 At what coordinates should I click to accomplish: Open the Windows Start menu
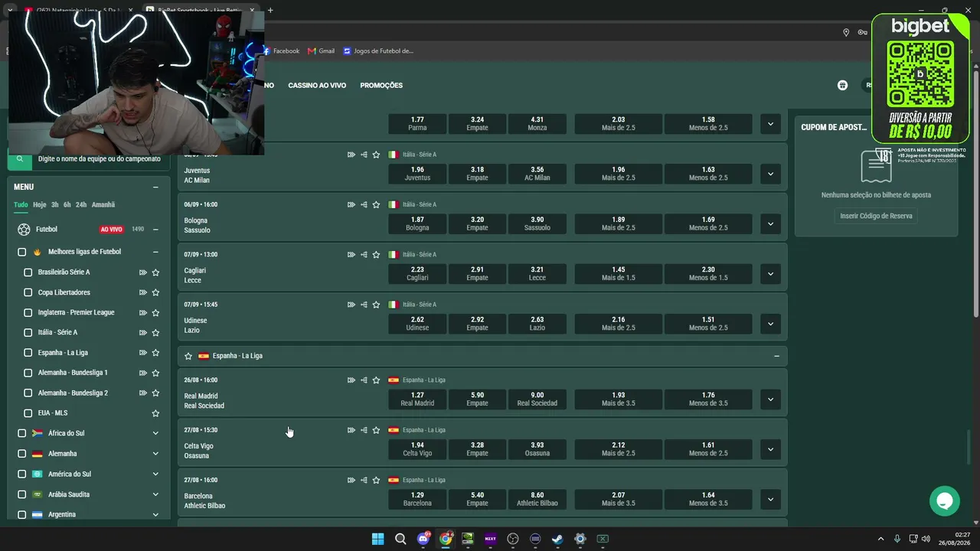377,539
